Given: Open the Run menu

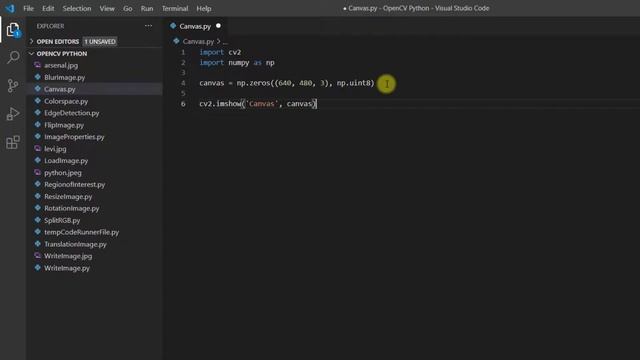Looking at the screenshot, I should [x=147, y=8].
